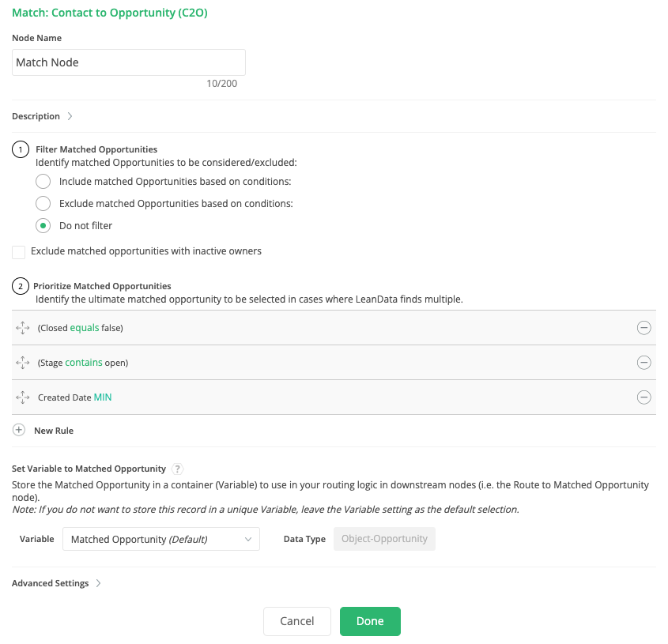The image size is (668, 644).
Task: Select Include matched Opportunities radio option
Action: click(x=43, y=181)
